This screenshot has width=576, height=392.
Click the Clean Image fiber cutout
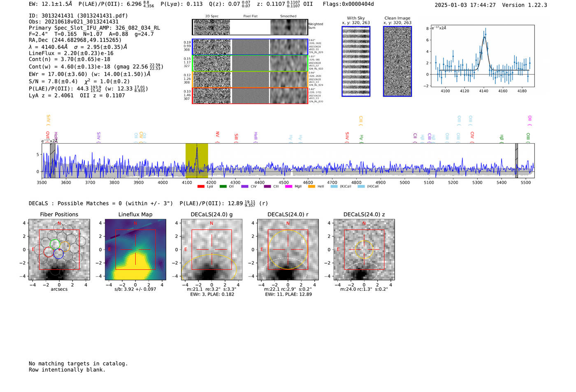coord(397,61)
